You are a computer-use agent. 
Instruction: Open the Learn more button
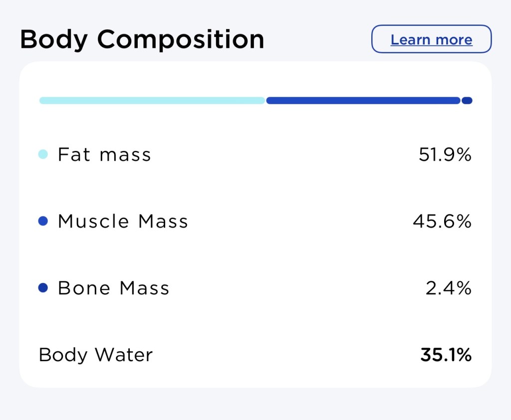click(431, 39)
